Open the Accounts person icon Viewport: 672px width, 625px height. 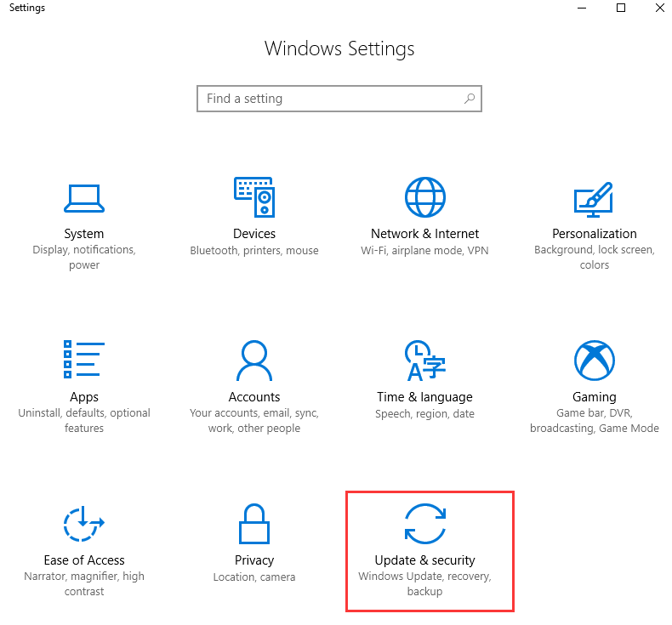[254, 361]
